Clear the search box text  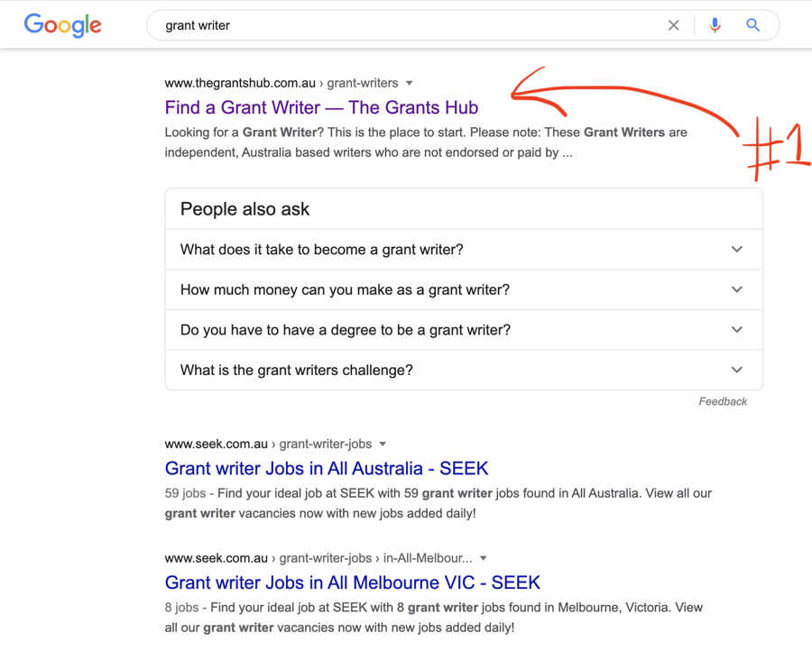tap(673, 25)
